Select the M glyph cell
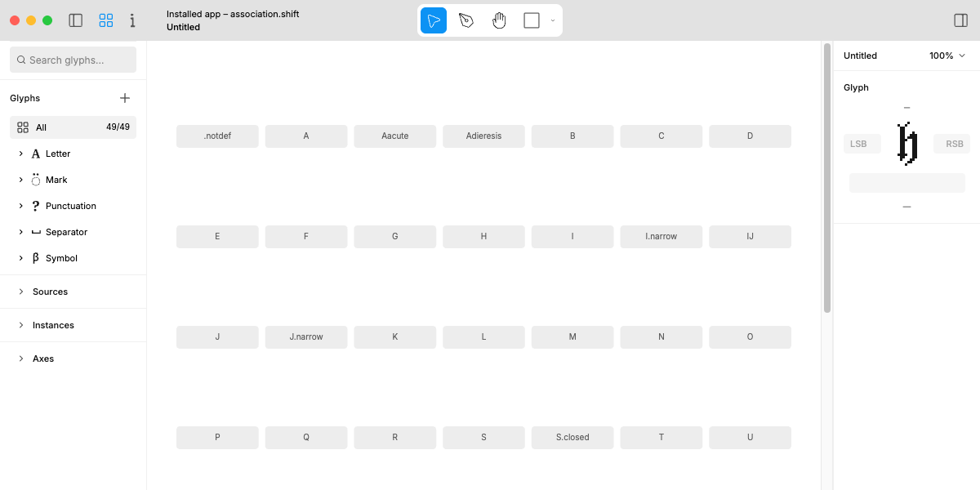980x490 pixels. [x=572, y=337]
